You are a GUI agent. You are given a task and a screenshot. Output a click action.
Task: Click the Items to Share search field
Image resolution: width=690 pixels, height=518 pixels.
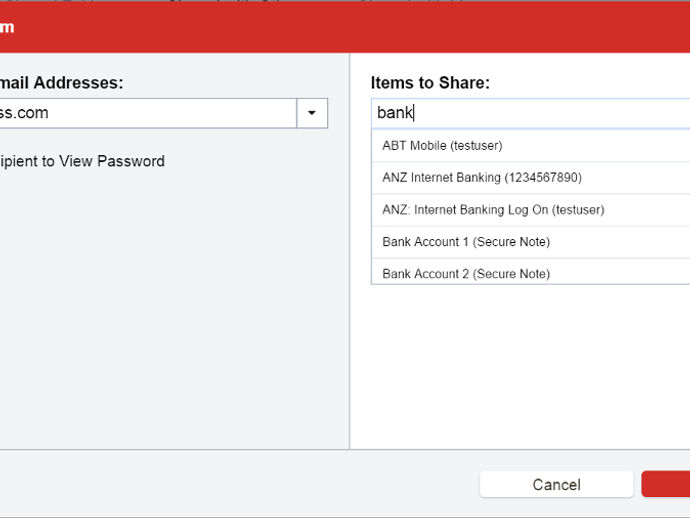click(531, 113)
